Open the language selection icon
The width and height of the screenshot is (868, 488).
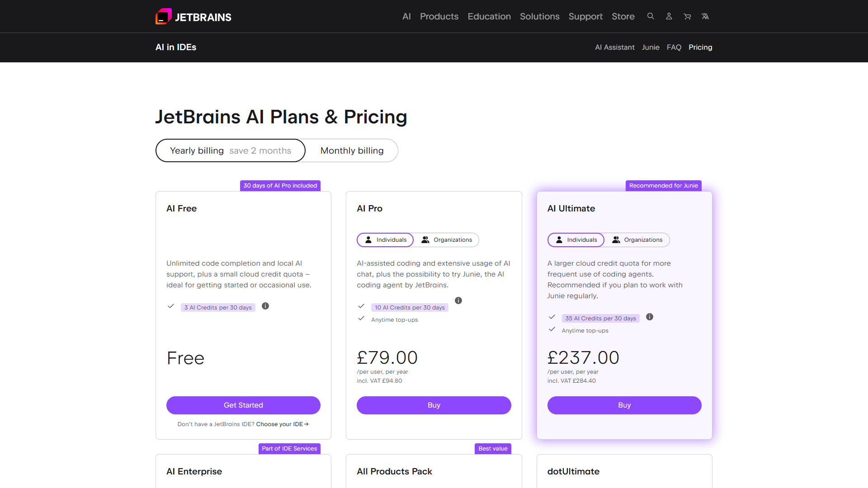tap(705, 16)
